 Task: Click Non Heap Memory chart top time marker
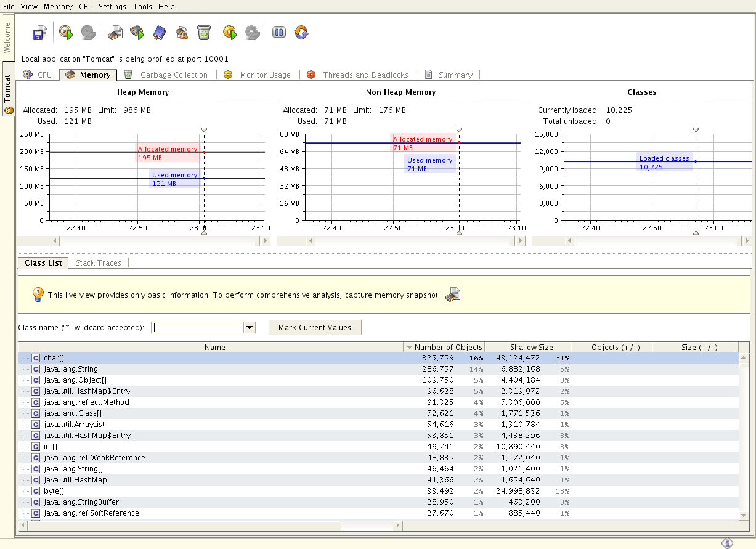459,129
